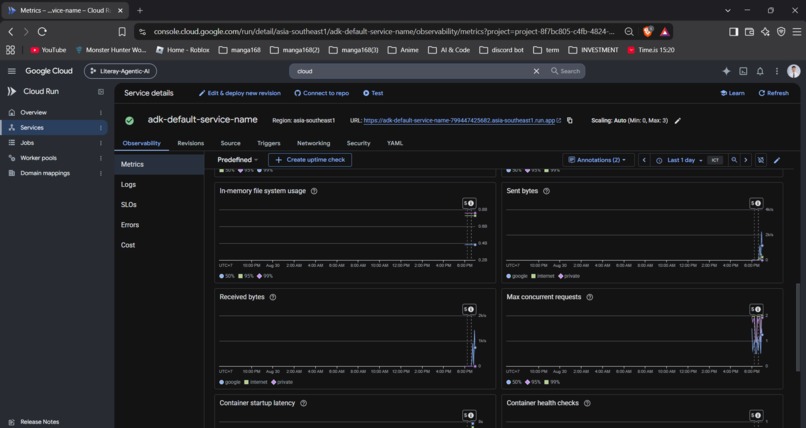Open help for In-memory file system usage
The height and width of the screenshot is (428, 806).
[x=314, y=191]
